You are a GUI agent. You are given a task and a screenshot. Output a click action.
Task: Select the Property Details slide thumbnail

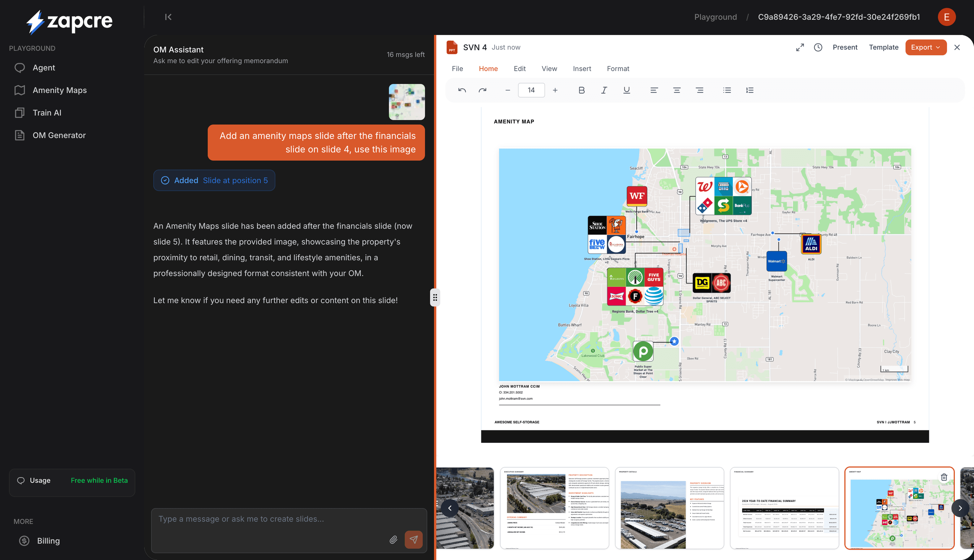[x=669, y=508]
